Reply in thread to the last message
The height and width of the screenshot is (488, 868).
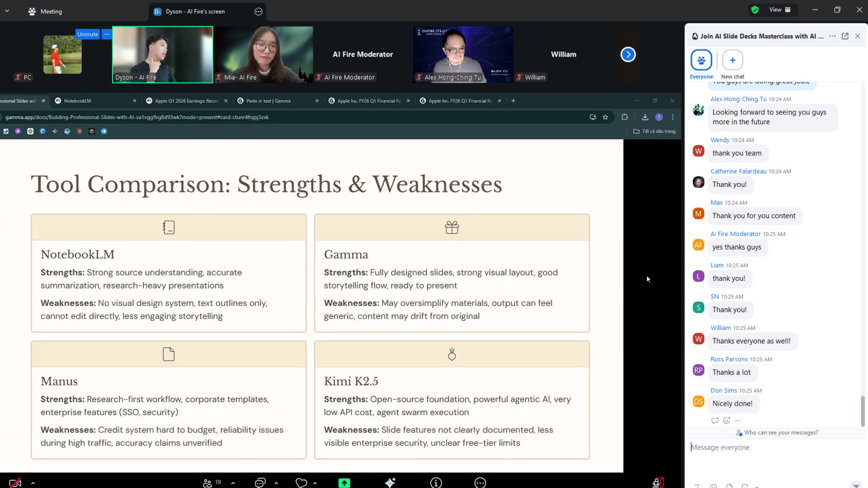click(715, 420)
